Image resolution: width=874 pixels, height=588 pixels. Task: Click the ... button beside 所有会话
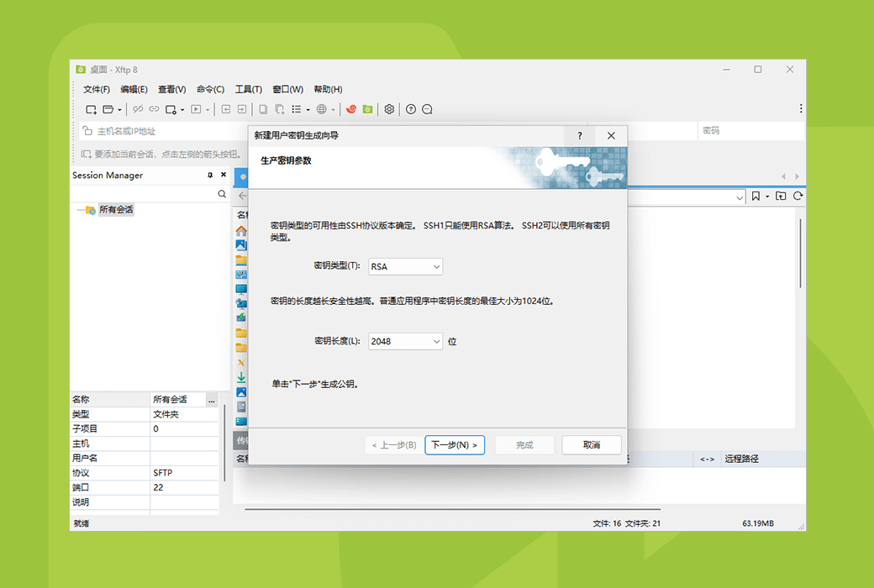(x=212, y=400)
